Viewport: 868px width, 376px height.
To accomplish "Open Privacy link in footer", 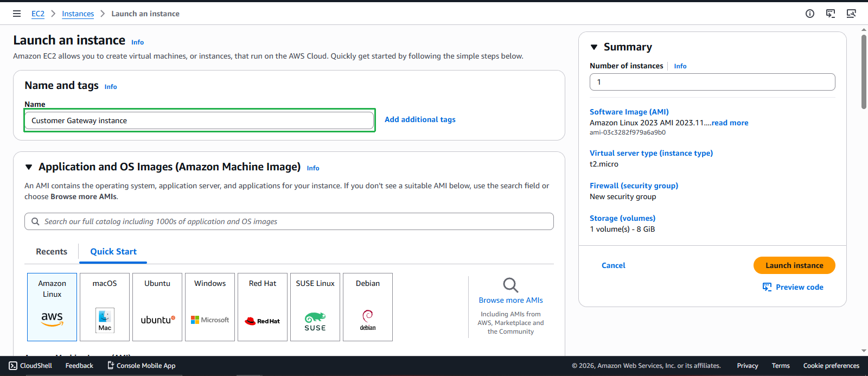I will click(748, 366).
